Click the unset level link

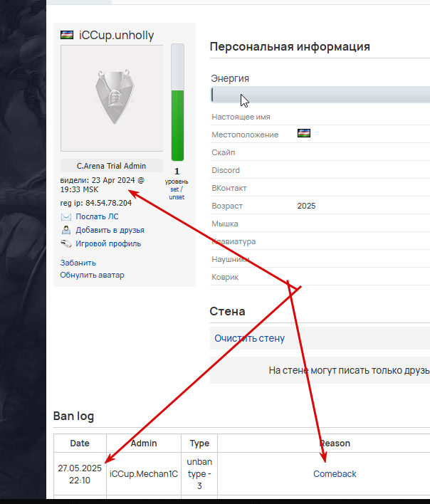coord(177,197)
